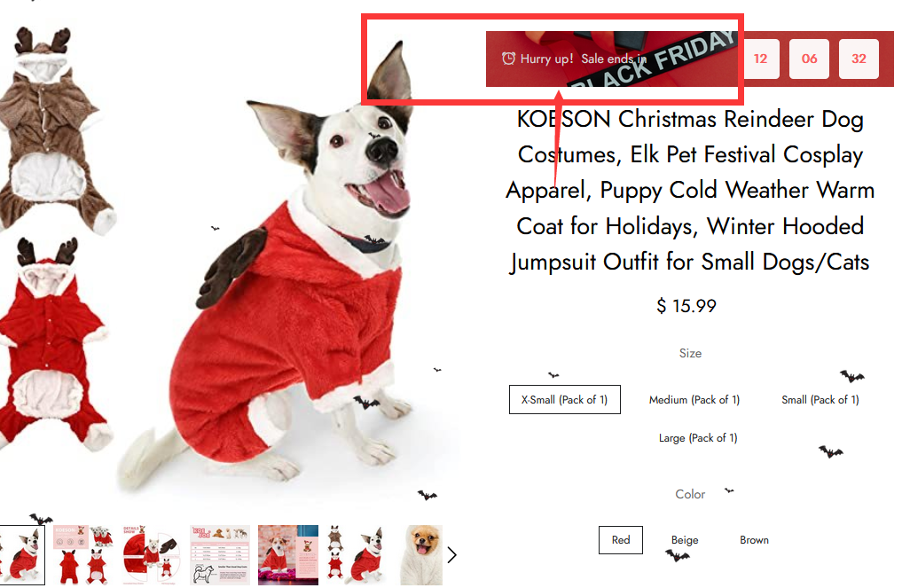This screenshot has height=588, width=902.
Task: View the size chart thumbnail image
Action: [x=220, y=554]
